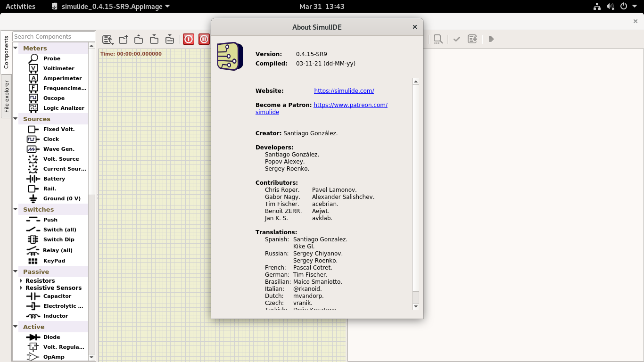Click the Open Circuit folder icon

pyautogui.click(x=139, y=39)
